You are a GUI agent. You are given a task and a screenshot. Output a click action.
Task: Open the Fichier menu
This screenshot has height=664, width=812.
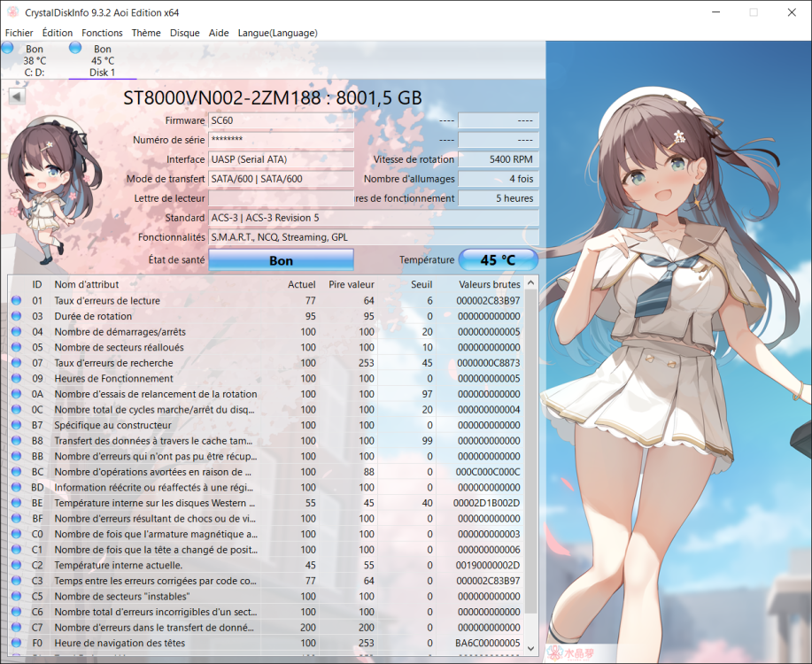point(19,33)
